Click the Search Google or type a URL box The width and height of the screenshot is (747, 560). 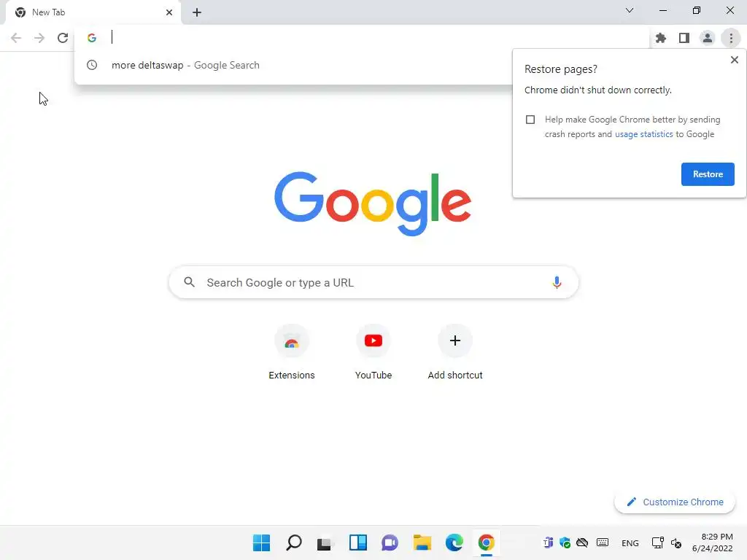pos(373,282)
